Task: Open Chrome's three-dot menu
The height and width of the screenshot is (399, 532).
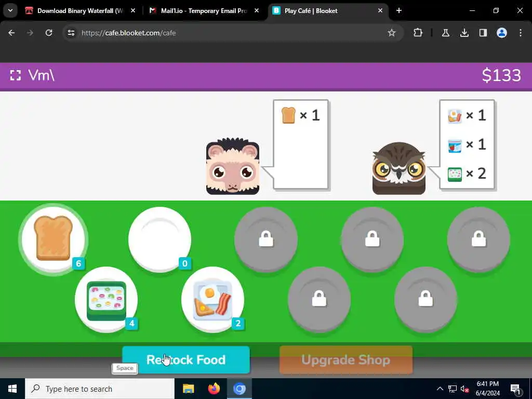Action: [x=521, y=33]
